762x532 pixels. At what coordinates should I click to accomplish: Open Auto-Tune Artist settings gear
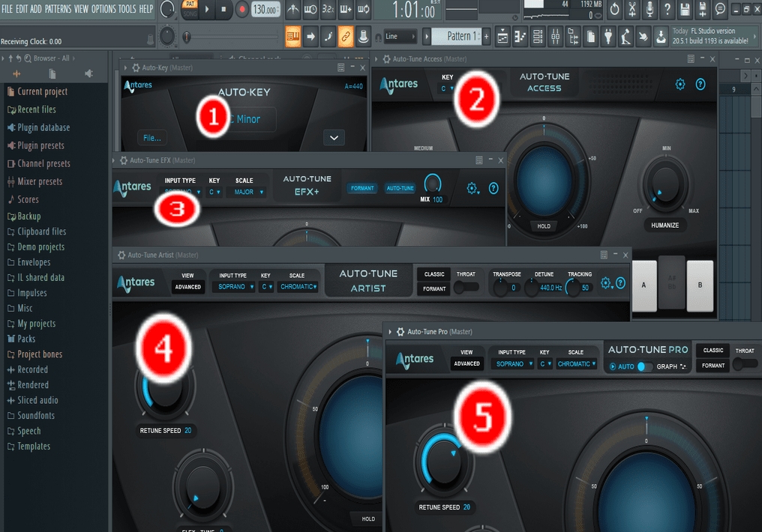(605, 283)
